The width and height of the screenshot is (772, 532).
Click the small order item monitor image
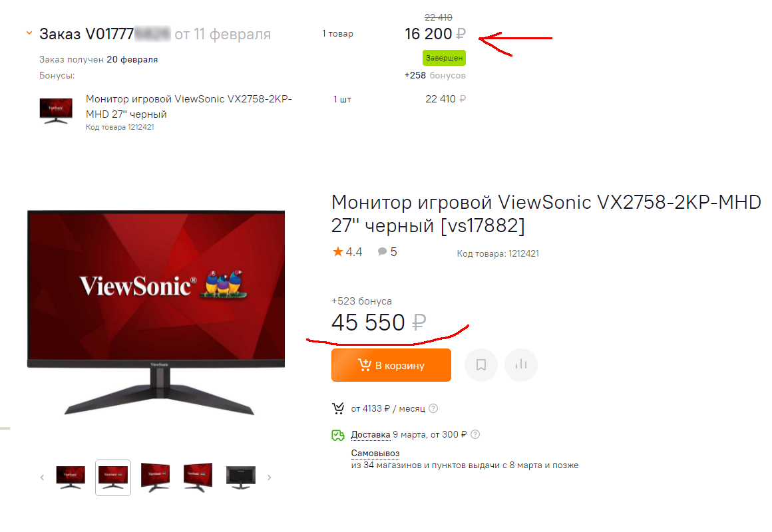tap(56, 110)
